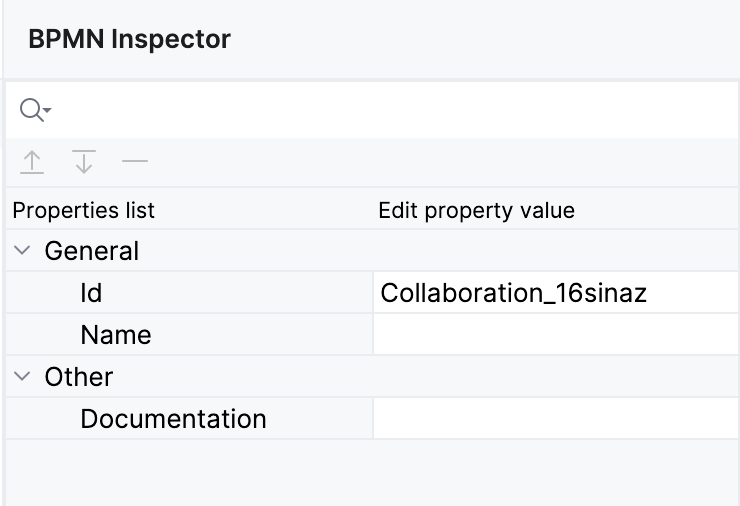Screen dimensions: 740x506
Task: Click the empty Name value field
Action: point(555,335)
